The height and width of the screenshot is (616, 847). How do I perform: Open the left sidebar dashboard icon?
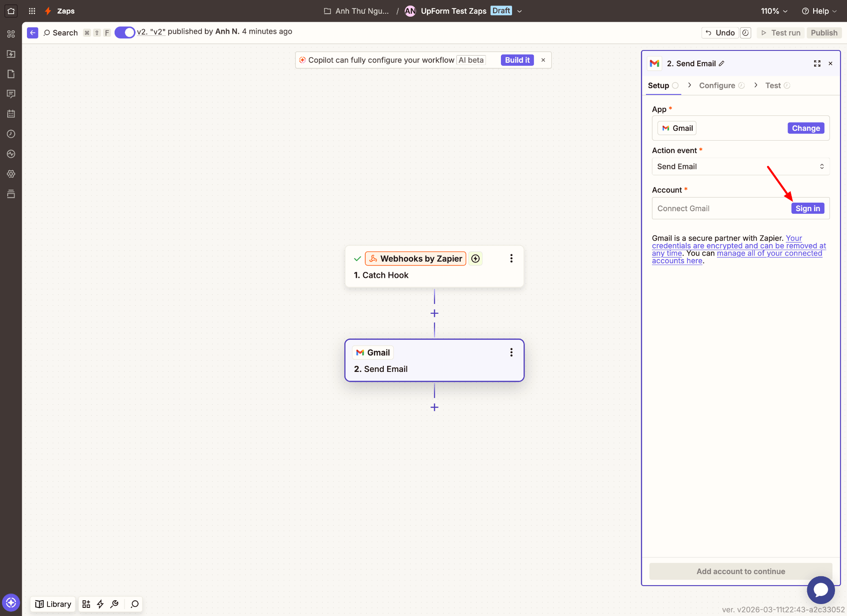tap(11, 34)
